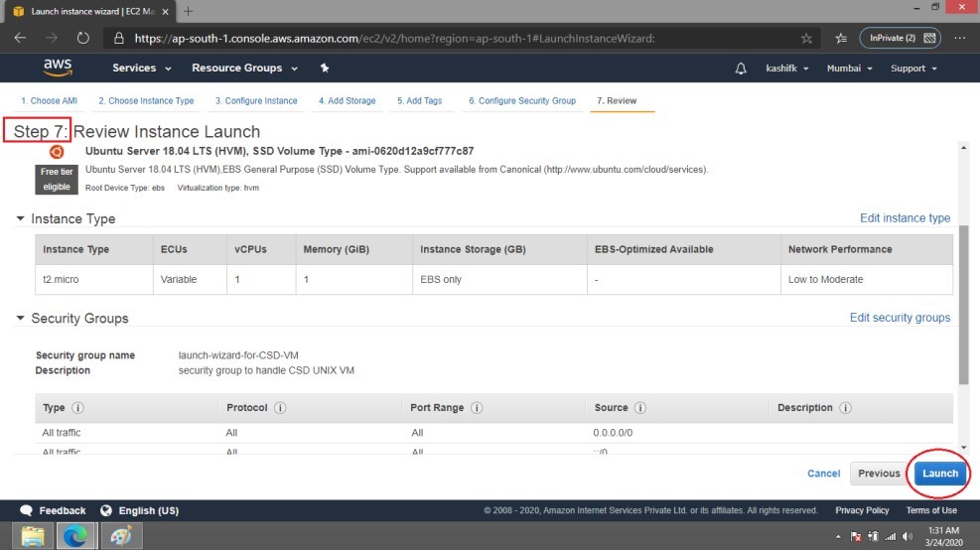The image size is (980, 550).
Task: Collapse the Instance Type section
Action: (20, 218)
